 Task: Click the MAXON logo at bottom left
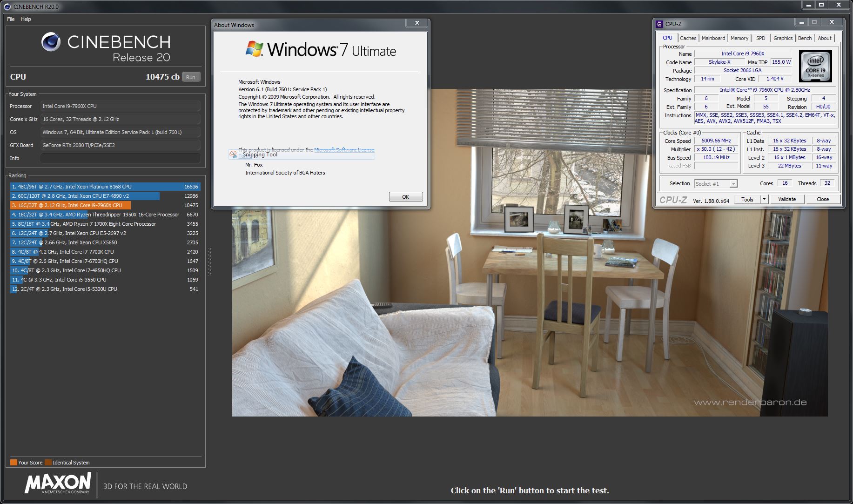coord(58,484)
